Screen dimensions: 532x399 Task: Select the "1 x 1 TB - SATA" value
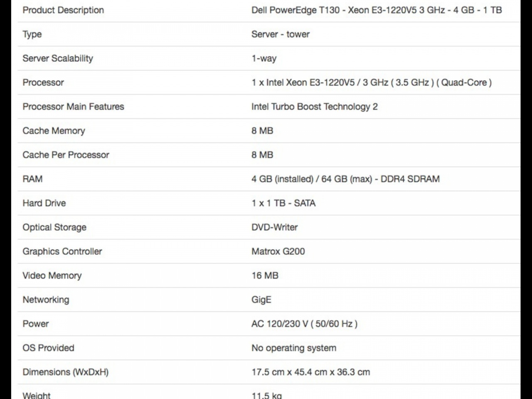click(x=283, y=203)
